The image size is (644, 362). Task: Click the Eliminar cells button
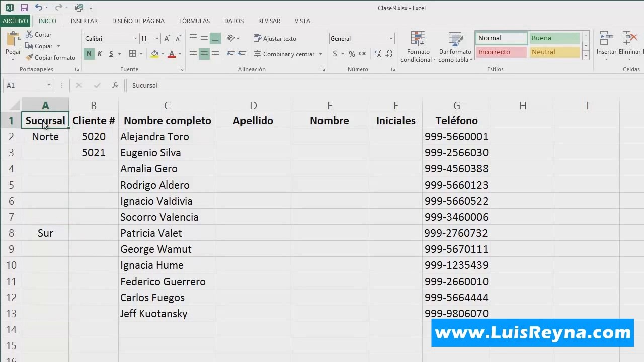coord(630,47)
